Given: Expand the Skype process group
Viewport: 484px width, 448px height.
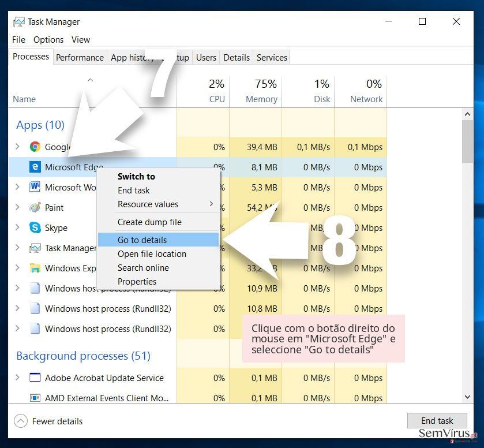Looking at the screenshot, I should pos(17,227).
